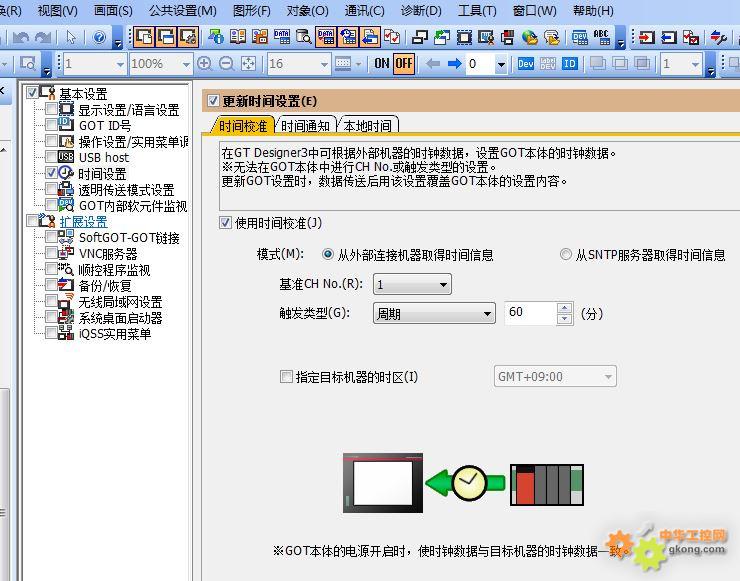Select 备份/恢复 in tree

[105, 286]
